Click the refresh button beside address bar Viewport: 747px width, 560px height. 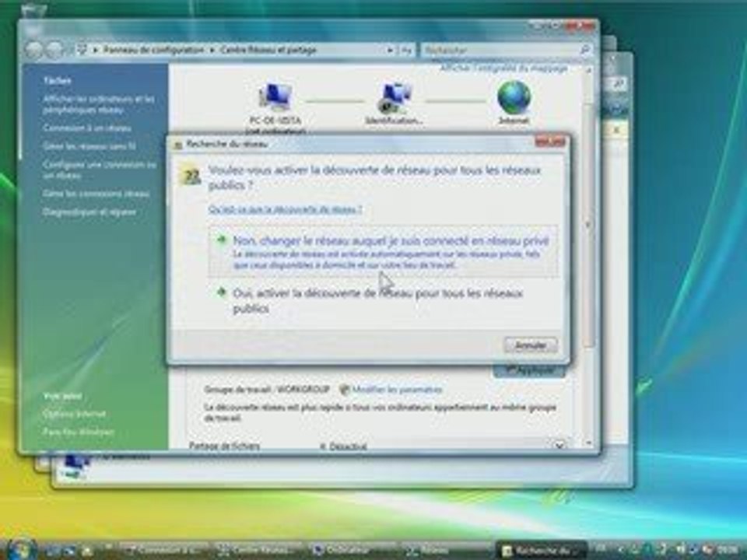[x=406, y=50]
